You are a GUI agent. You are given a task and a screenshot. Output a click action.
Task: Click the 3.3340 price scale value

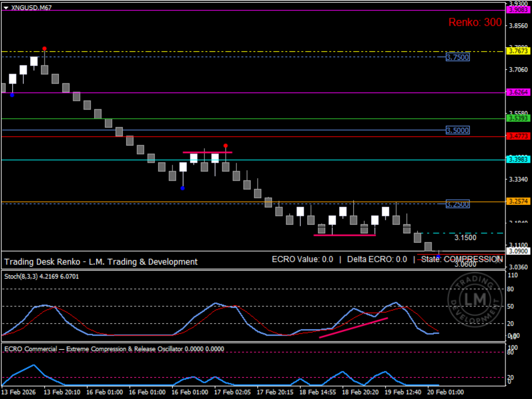(519, 179)
